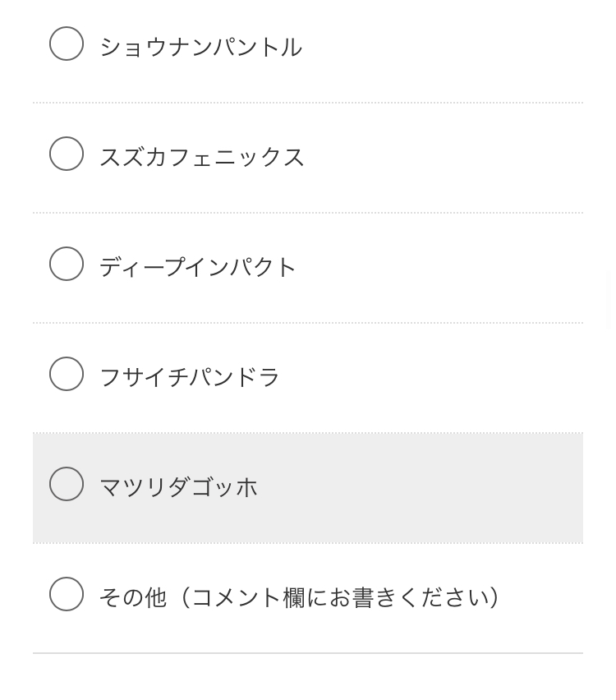Choose the その他 radio button
Image resolution: width=616 pixels, height=700 pixels.
[67, 595]
